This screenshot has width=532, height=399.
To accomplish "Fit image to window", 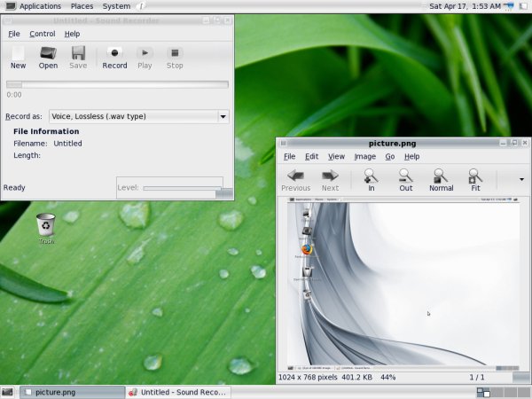I will click(x=475, y=179).
